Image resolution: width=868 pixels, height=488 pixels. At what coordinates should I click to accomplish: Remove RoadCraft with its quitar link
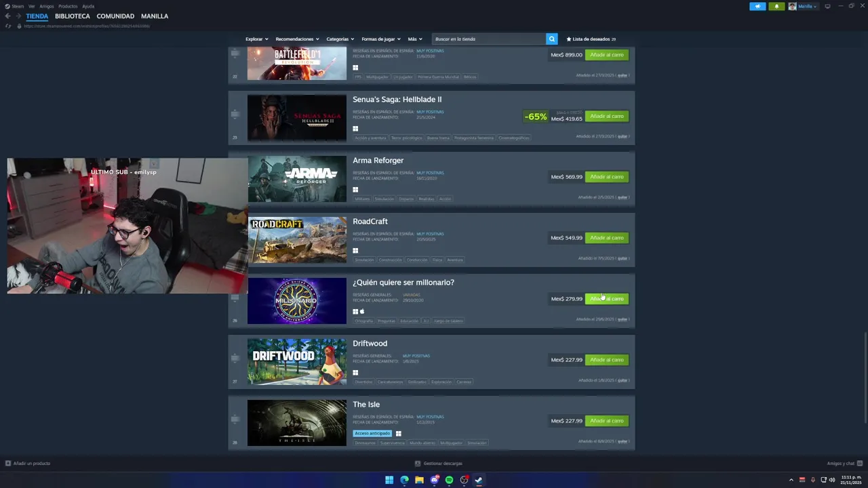point(623,258)
